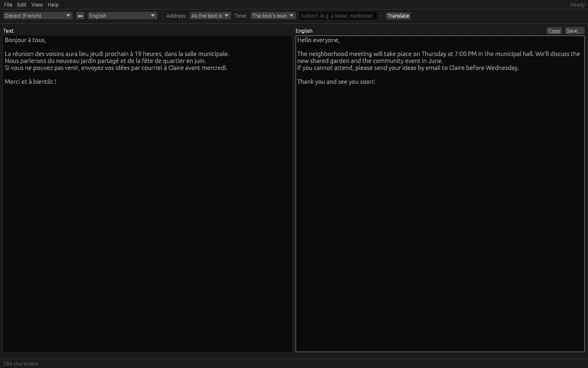Click the 'Merci et à bientôt !' line
Screen dimensions: 588x368
[x=30, y=81]
